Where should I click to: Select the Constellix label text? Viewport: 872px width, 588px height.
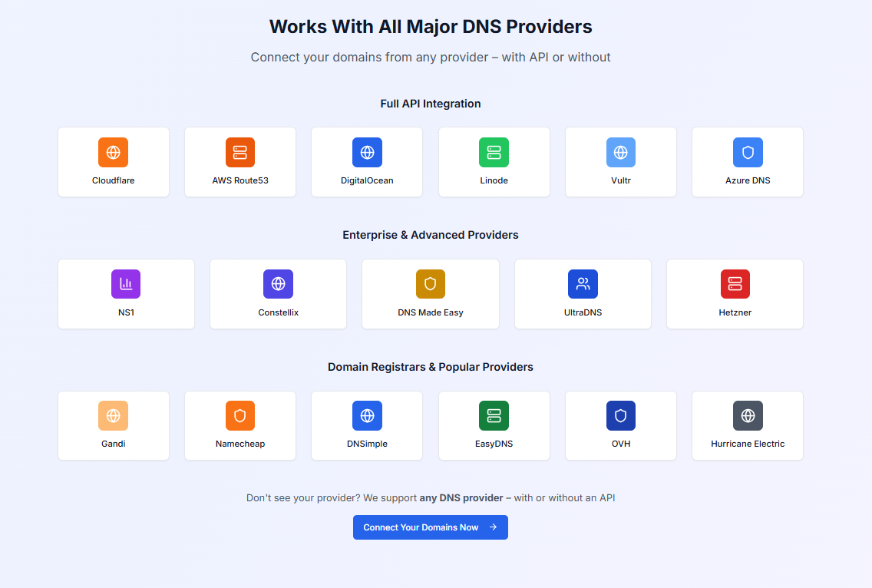coord(278,312)
